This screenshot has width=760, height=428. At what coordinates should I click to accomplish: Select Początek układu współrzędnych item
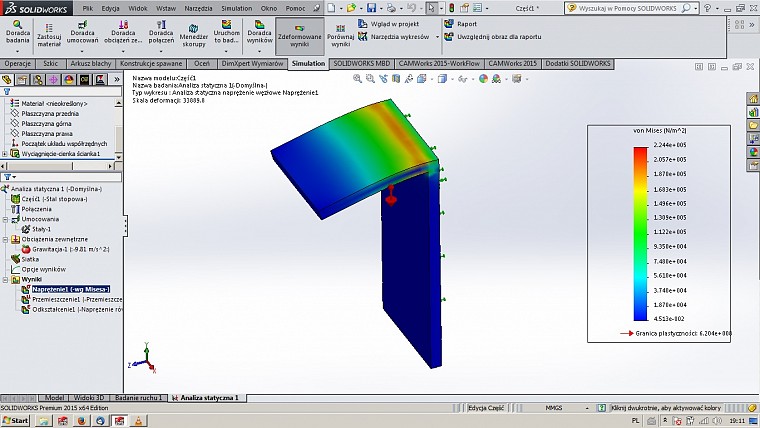pyautogui.click(x=64, y=143)
